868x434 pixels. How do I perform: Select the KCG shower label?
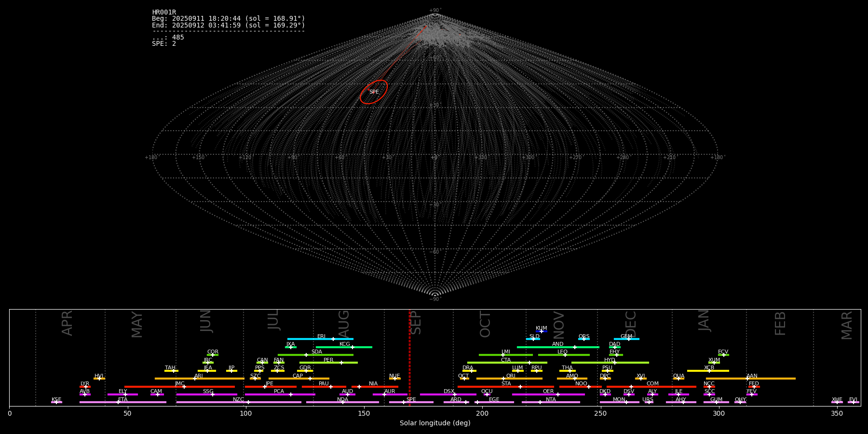click(345, 344)
